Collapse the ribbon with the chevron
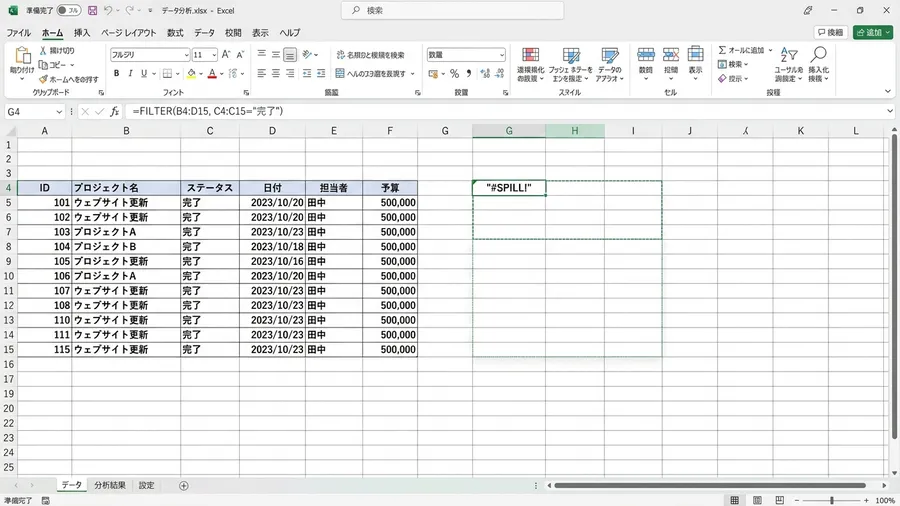The image size is (900, 506). coord(888,92)
